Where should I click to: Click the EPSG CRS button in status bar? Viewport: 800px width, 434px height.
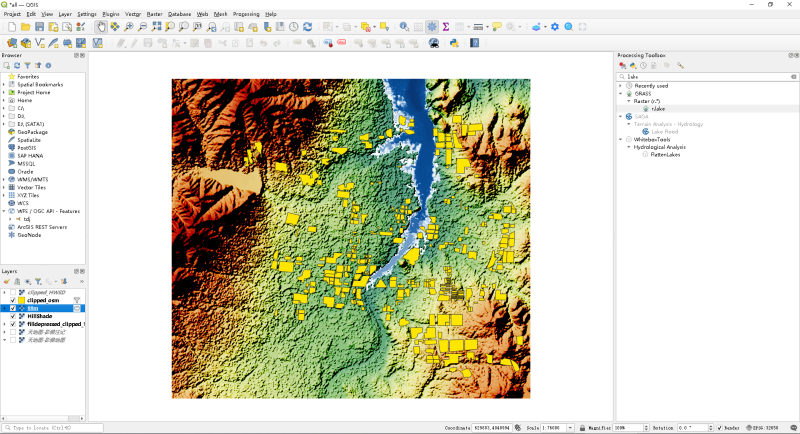pyautogui.click(x=762, y=428)
